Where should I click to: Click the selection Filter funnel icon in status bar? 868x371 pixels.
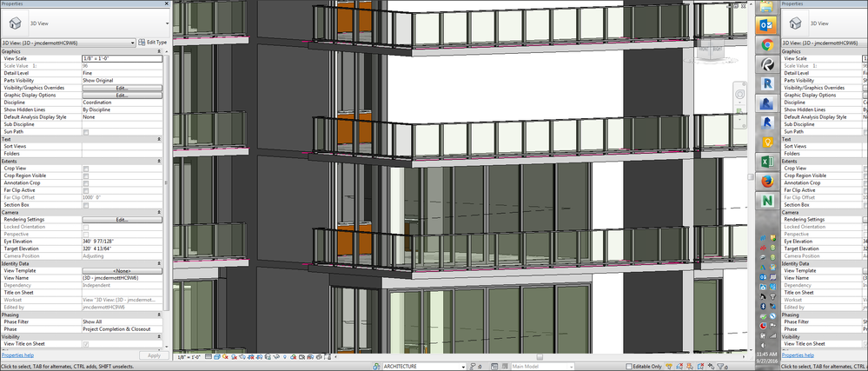tap(722, 367)
